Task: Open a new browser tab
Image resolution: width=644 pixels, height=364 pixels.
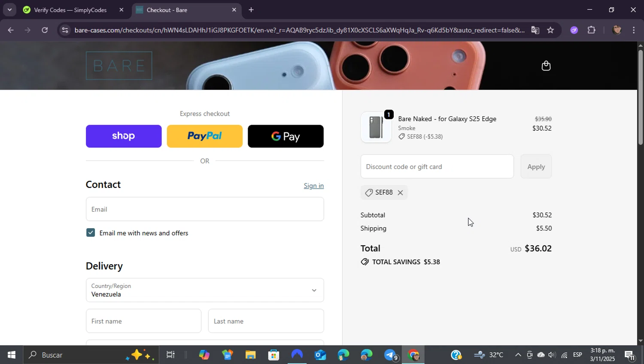Action: pos(251,10)
